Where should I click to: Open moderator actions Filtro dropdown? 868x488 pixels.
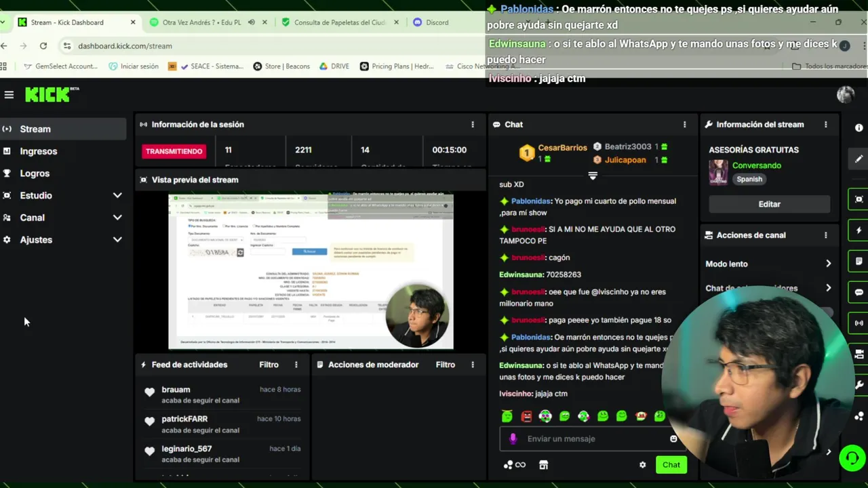pyautogui.click(x=445, y=365)
